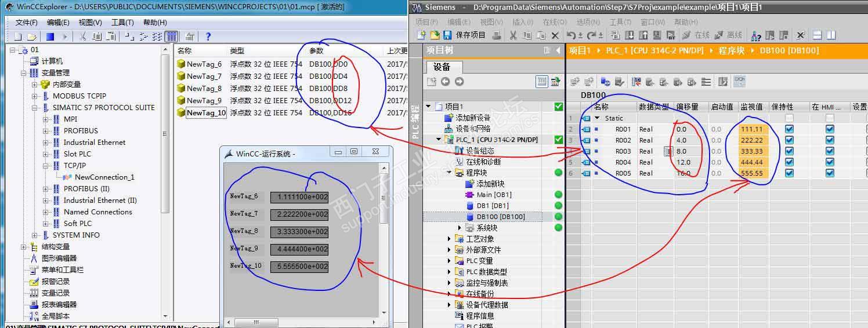Click Undo arrow in TIA Portal toolbar

[572, 35]
